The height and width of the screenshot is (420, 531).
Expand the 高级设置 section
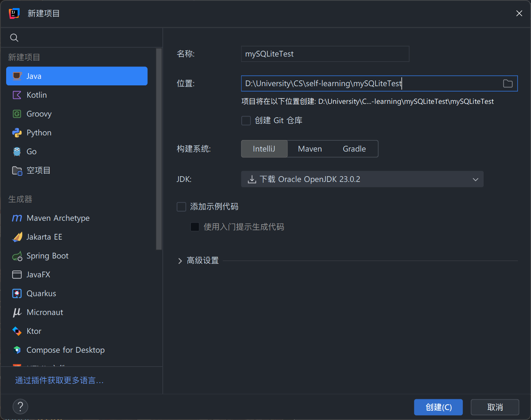(180, 261)
